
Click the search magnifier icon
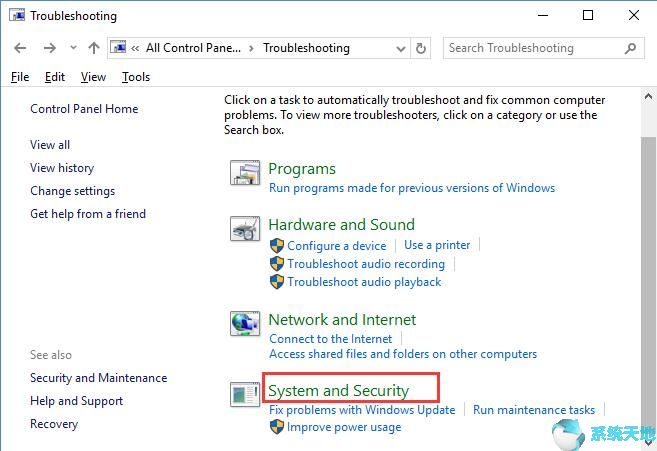[x=630, y=48]
